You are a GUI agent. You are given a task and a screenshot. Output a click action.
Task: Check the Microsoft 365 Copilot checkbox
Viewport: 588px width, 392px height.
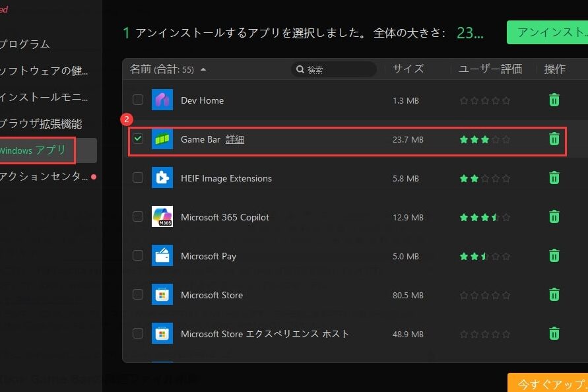[138, 217]
